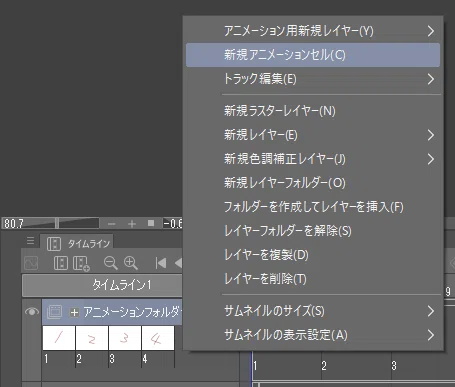455x387 pixels.
Task: Click the canvas zoom out minus button
Action: point(112,224)
